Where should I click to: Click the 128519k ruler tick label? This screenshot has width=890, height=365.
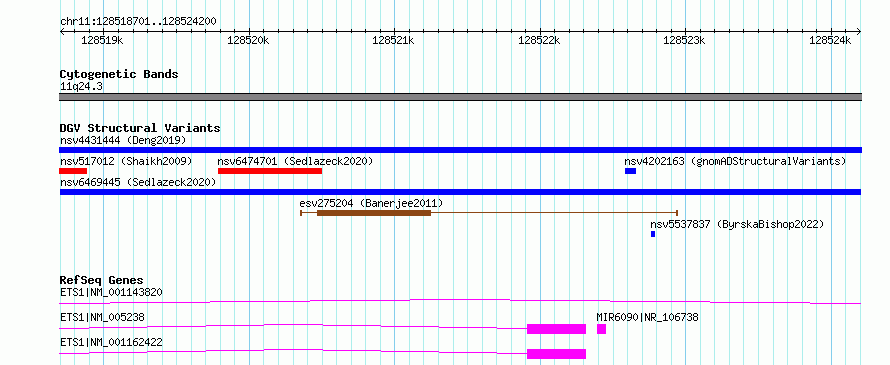102,40
